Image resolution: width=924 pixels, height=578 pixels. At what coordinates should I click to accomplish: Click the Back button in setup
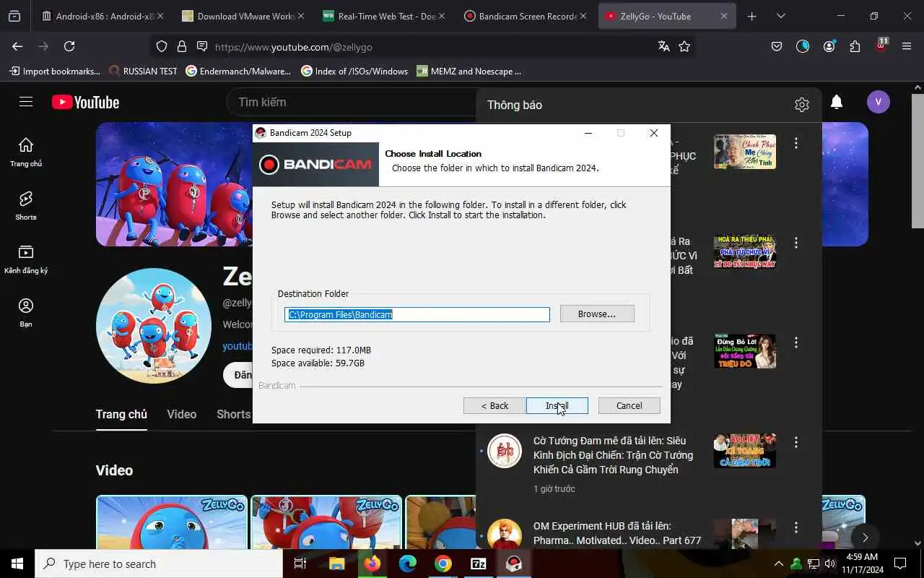click(x=494, y=405)
